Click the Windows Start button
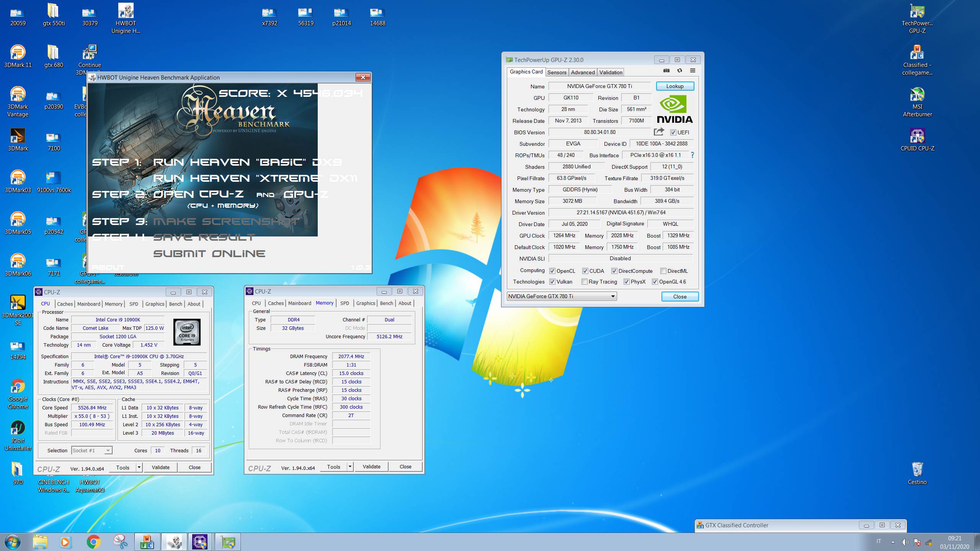The image size is (980, 551). click(x=12, y=542)
